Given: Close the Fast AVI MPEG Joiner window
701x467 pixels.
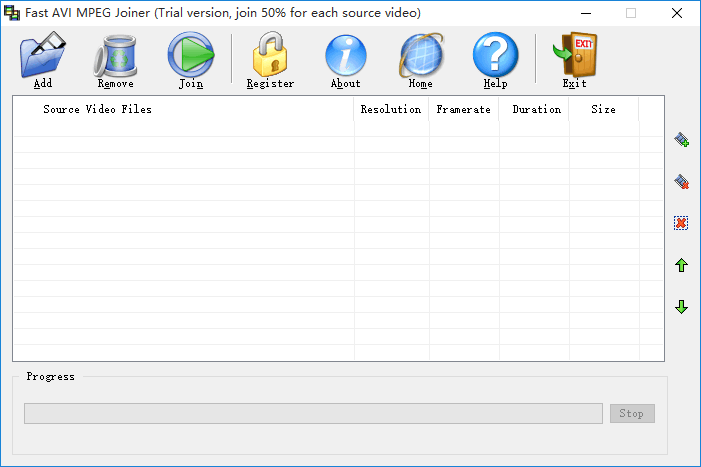Looking at the screenshot, I should click(x=677, y=13).
